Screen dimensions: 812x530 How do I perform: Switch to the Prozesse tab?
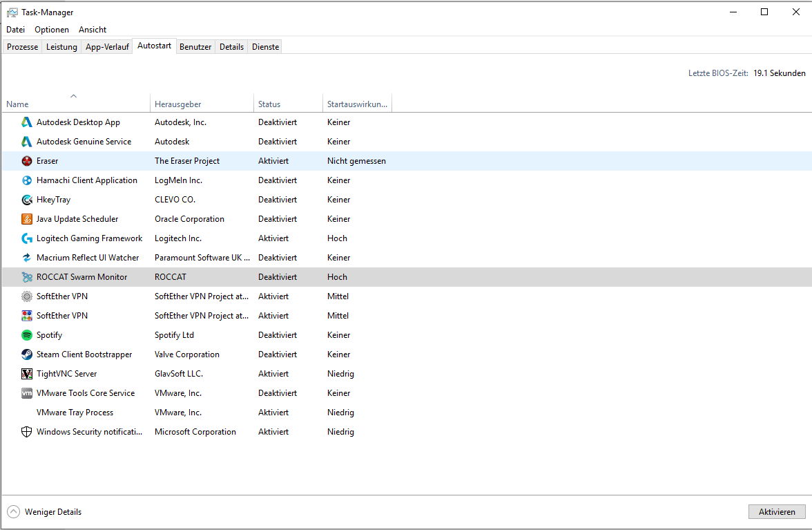22,47
